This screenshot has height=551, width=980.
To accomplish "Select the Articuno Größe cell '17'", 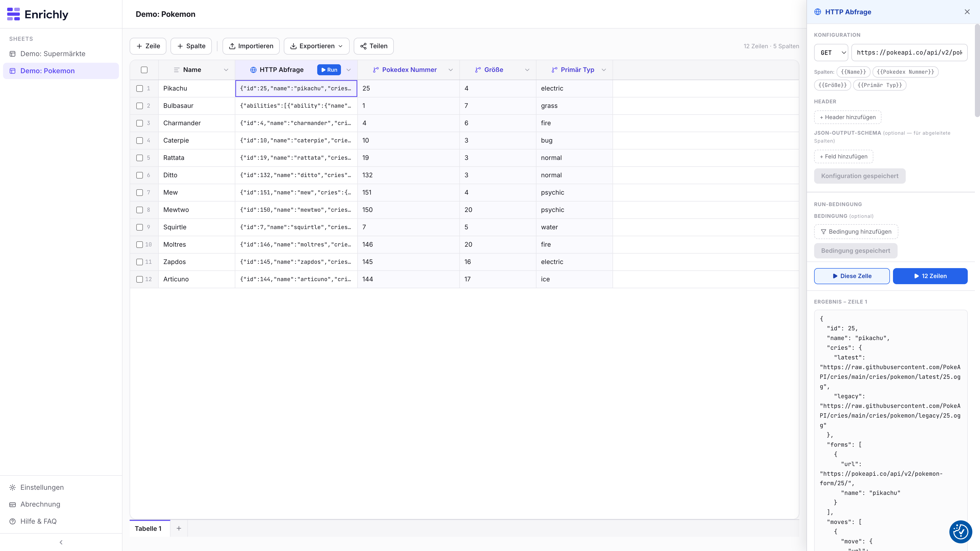I will pos(498,279).
